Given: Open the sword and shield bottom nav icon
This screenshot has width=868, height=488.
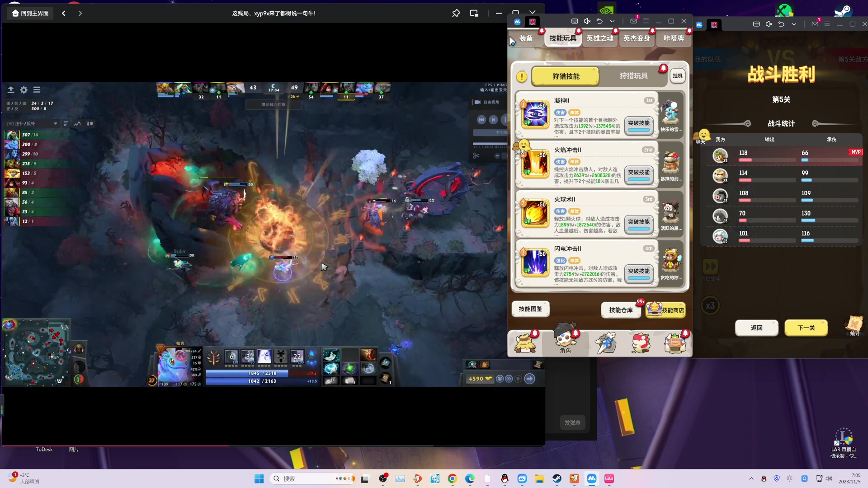Looking at the screenshot, I should 605,343.
